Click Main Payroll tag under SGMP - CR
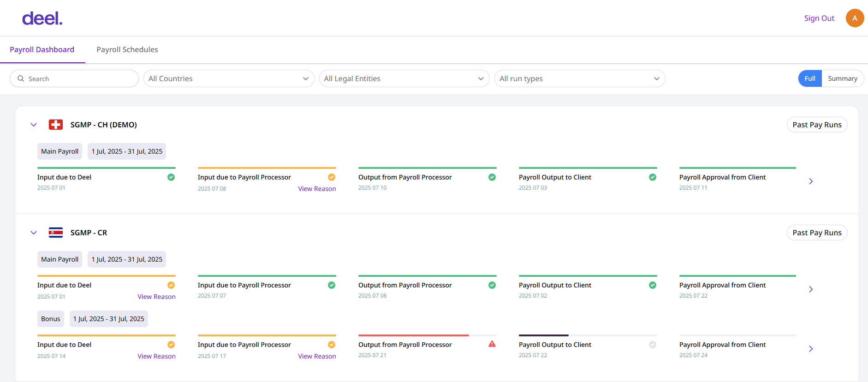The width and height of the screenshot is (868, 382). tap(59, 259)
